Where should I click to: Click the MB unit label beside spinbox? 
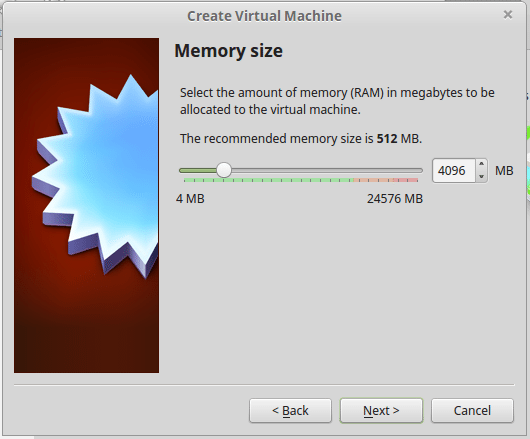[504, 171]
